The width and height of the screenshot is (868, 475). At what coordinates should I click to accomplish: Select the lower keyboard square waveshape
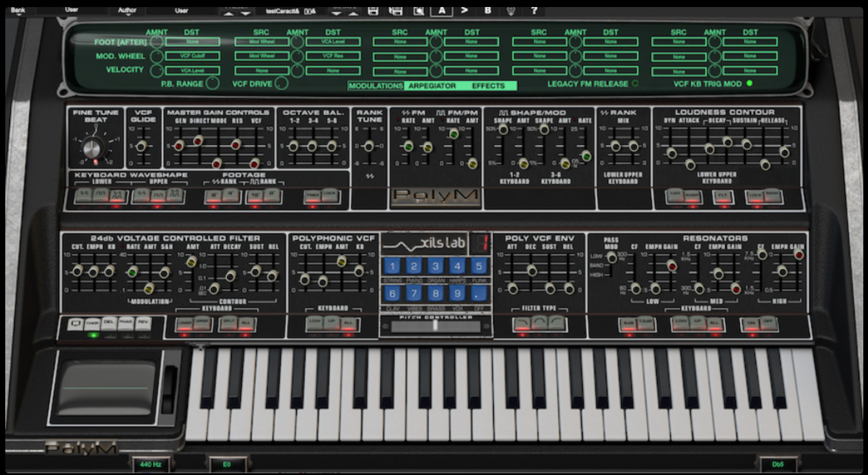click(x=100, y=195)
